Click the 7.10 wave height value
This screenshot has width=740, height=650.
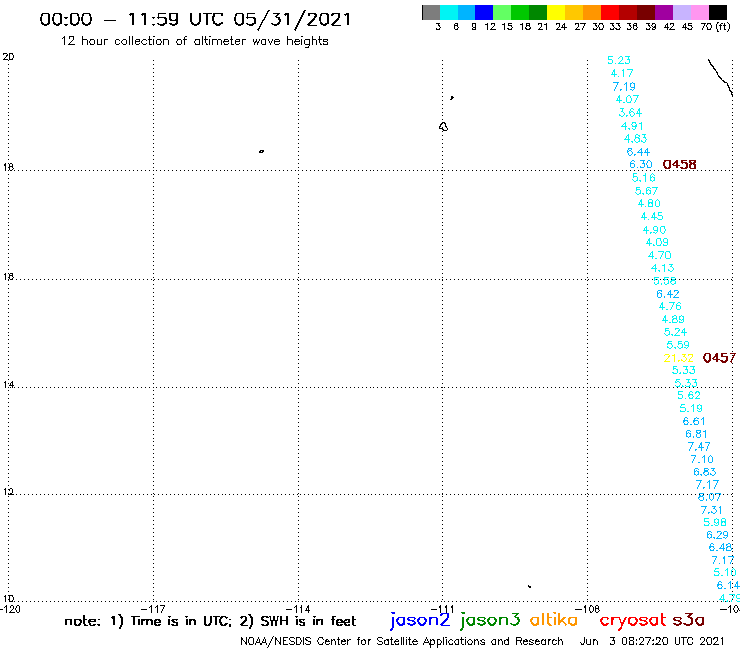(702, 459)
